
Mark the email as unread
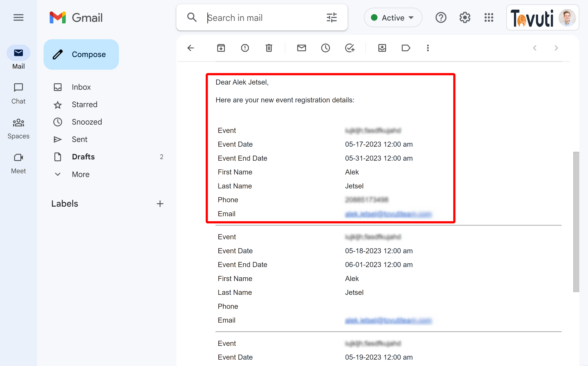point(301,48)
